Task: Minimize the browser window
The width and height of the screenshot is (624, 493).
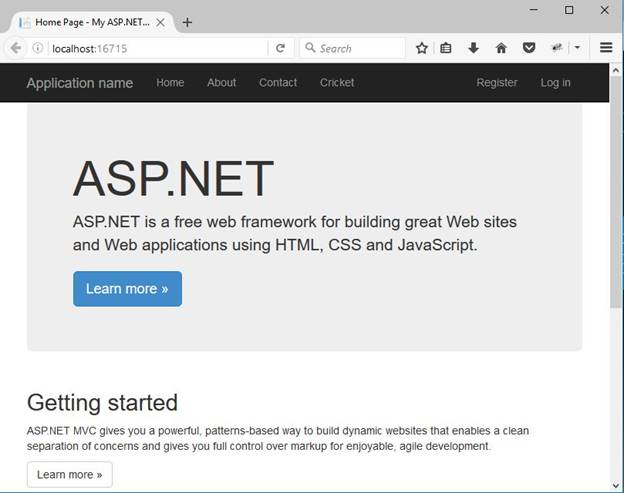Action: click(534, 10)
